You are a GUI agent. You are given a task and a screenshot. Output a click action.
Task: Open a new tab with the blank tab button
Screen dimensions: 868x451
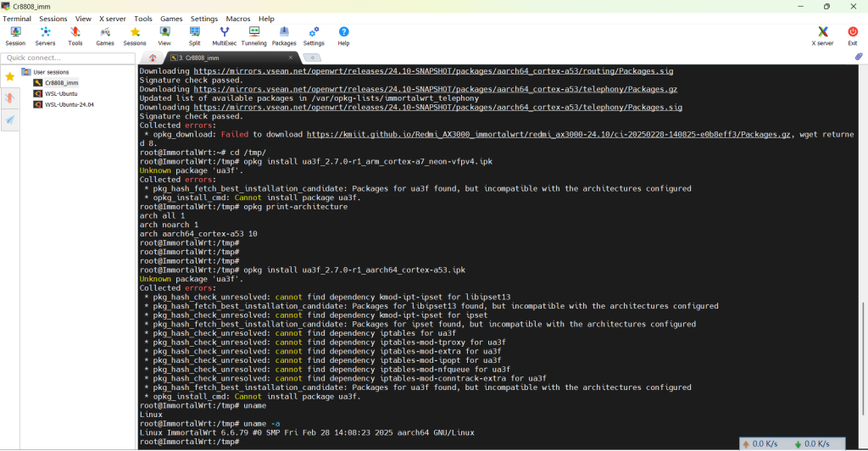point(311,58)
